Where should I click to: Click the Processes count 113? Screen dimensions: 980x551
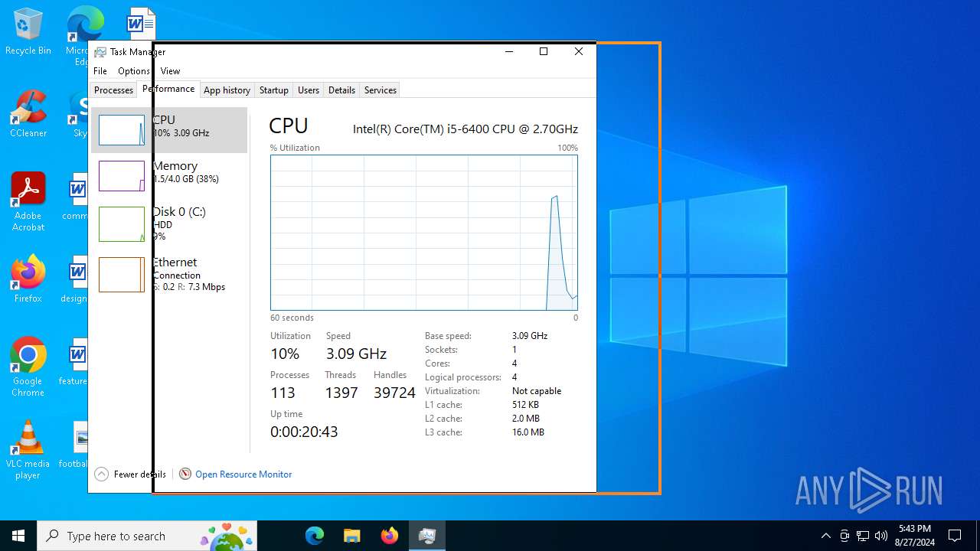[283, 393]
